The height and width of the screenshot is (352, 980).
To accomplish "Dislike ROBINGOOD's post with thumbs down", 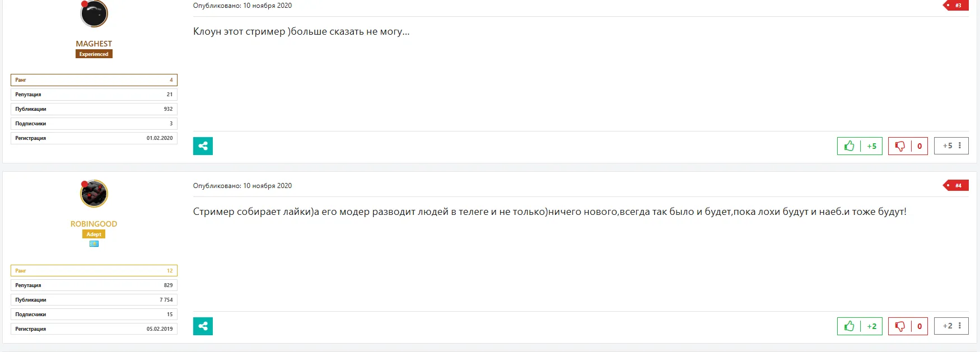I will coord(900,326).
